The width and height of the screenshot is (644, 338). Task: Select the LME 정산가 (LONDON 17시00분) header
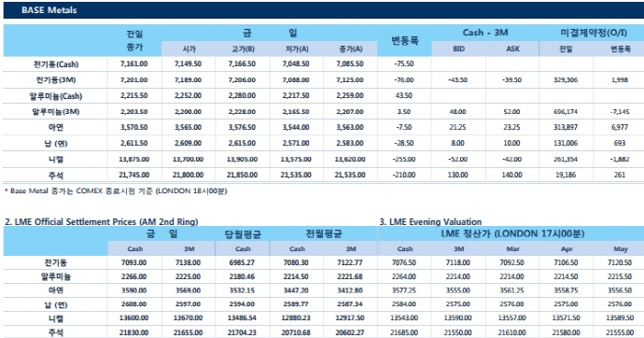tap(512, 234)
